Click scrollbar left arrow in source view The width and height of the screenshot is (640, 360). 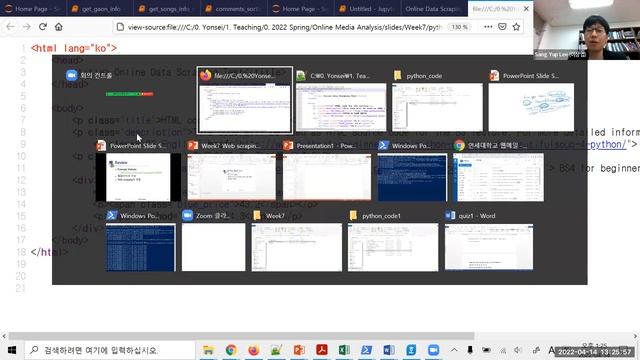(4, 336)
